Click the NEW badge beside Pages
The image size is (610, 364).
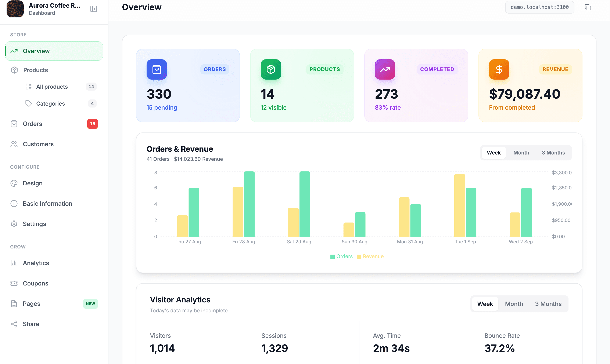coord(91,304)
